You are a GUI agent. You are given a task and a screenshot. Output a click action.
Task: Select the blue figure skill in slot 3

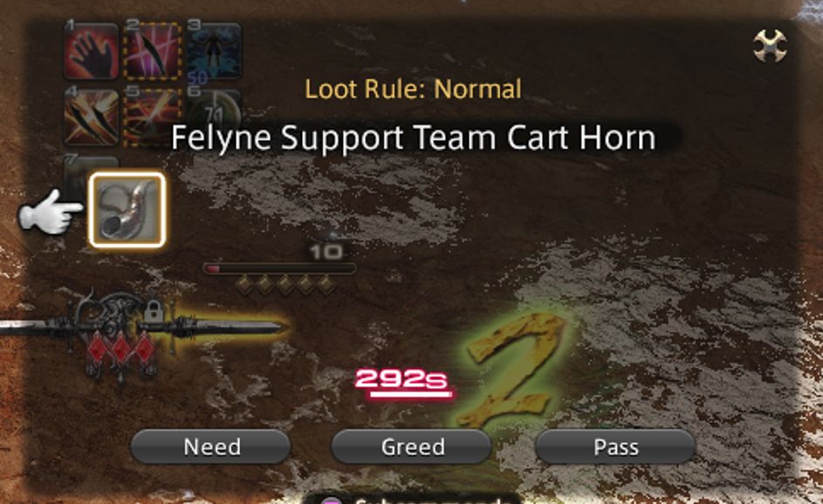tap(214, 51)
